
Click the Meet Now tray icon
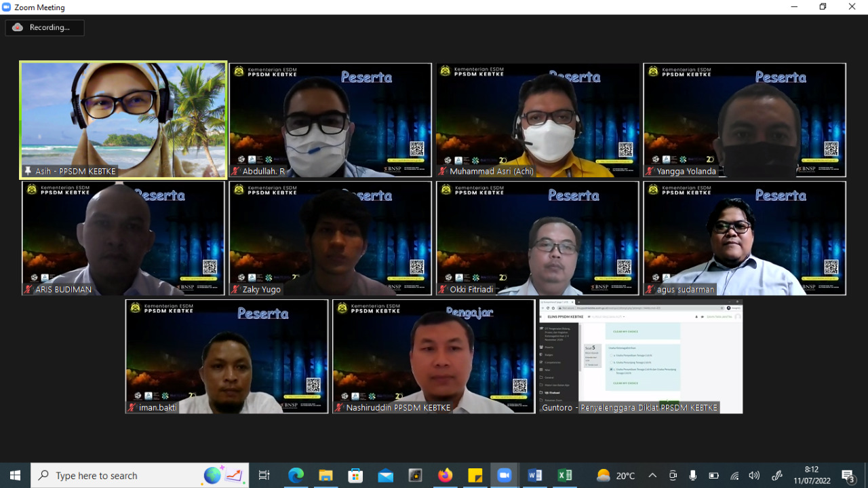pyautogui.click(x=673, y=475)
